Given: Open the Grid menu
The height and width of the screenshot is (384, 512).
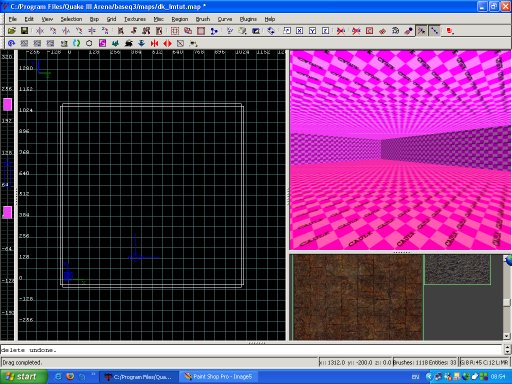Looking at the screenshot, I should click(x=111, y=19).
